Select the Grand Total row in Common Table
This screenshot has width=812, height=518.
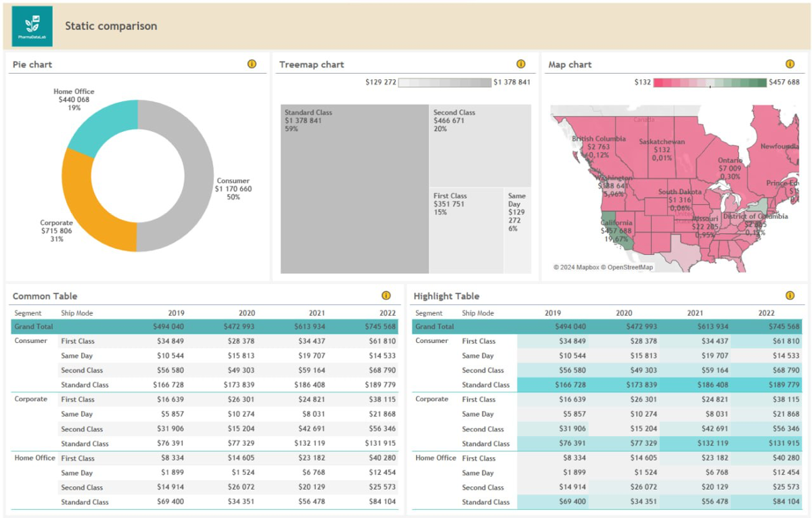coord(205,327)
